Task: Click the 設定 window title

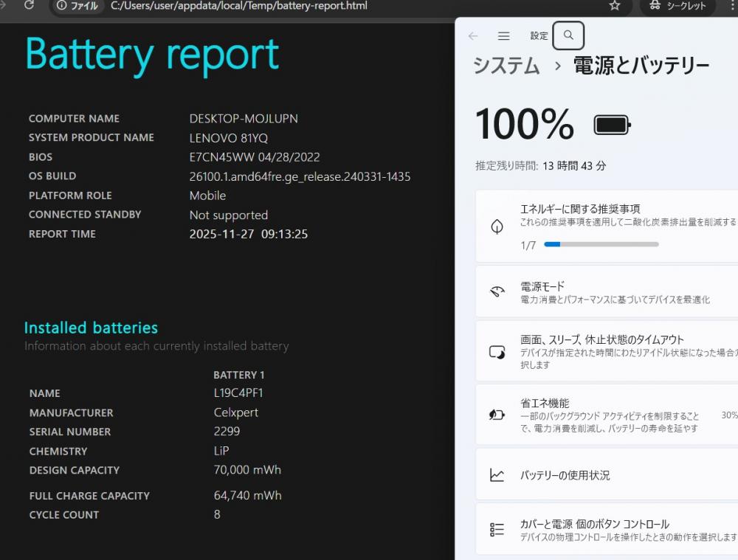Action: 539,35
